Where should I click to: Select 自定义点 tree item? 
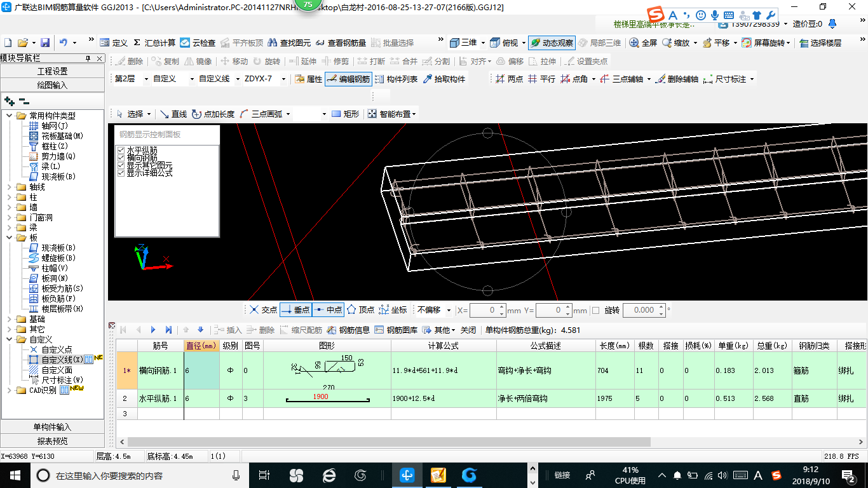point(57,349)
